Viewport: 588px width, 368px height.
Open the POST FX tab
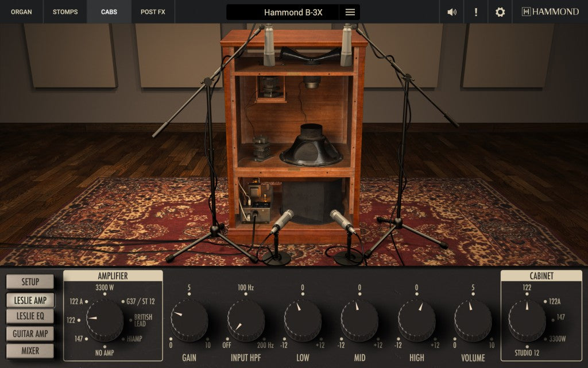click(x=153, y=11)
